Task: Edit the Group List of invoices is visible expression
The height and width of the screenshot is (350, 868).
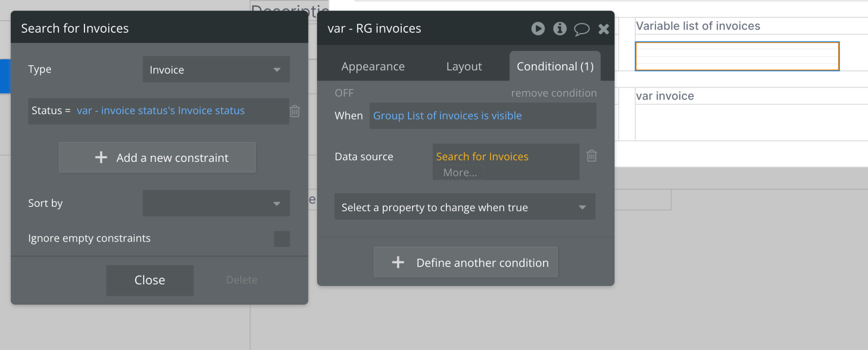Action: 447,116
